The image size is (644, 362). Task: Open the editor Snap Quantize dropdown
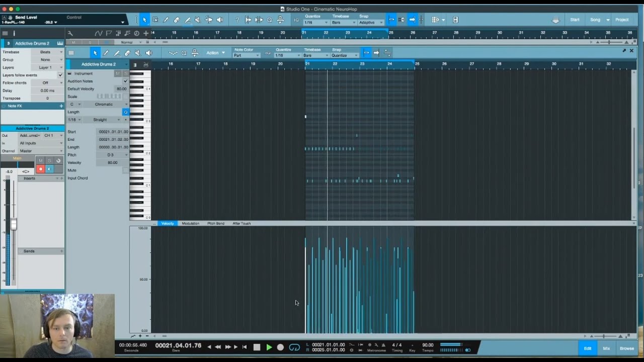345,55
